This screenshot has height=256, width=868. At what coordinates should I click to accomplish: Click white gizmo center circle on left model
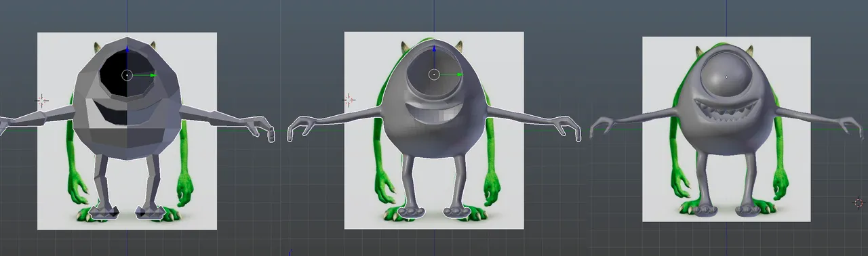(127, 75)
